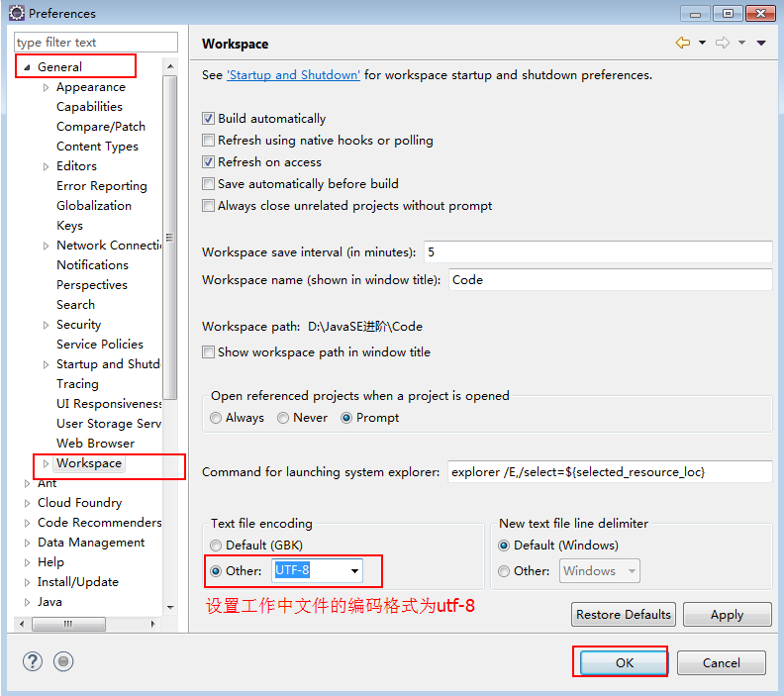Enable Show workspace path in window title
Screen dimensions: 784x696
click(x=208, y=352)
